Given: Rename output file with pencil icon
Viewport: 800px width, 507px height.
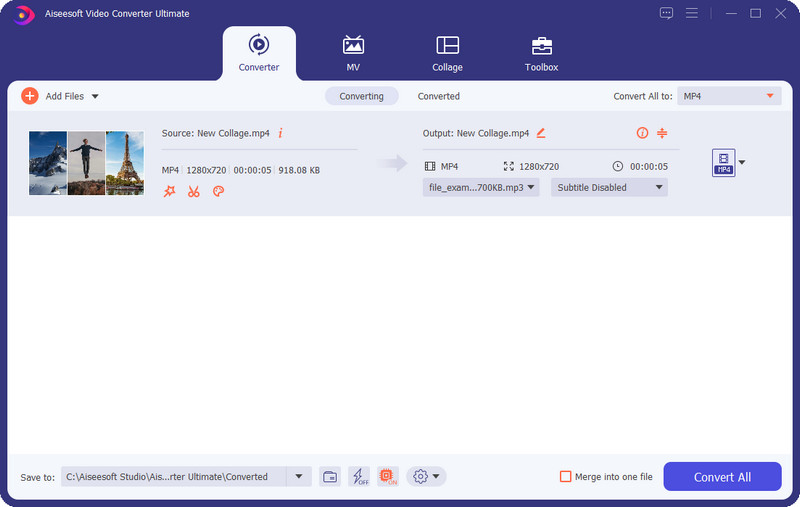Looking at the screenshot, I should pos(541,133).
